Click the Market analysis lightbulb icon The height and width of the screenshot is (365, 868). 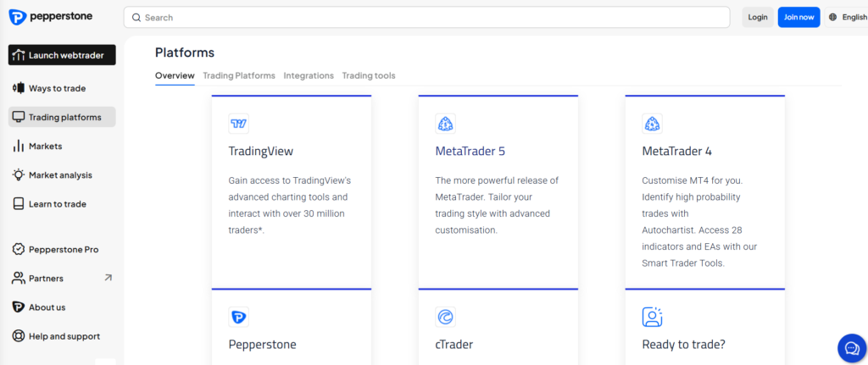point(19,174)
